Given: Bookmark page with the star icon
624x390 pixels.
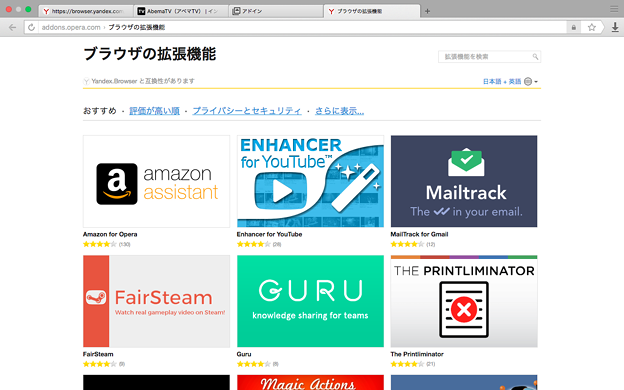Looking at the screenshot, I should point(592,27).
